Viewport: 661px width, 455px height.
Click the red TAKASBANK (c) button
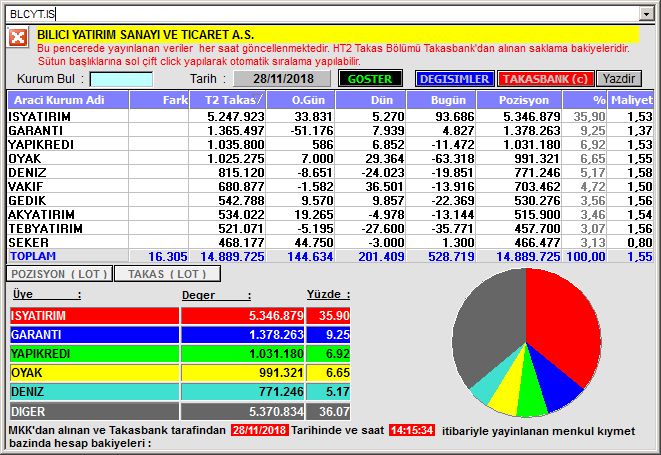click(545, 79)
